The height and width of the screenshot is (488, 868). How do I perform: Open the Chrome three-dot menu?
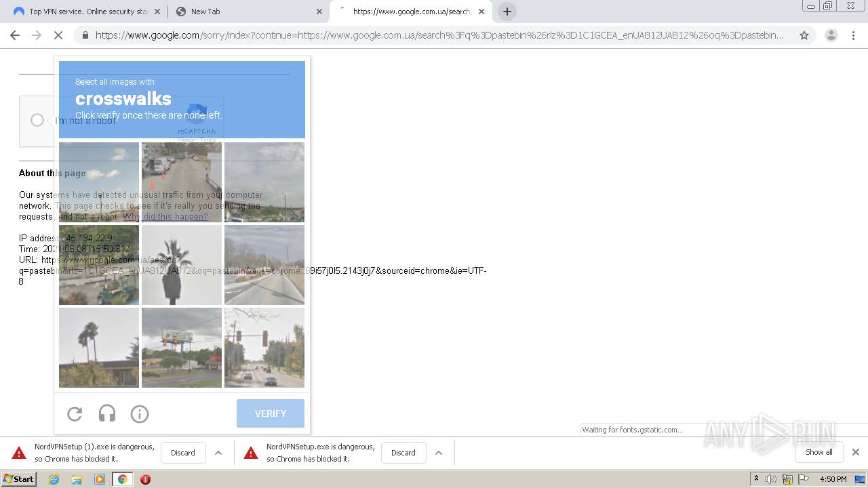(x=853, y=35)
